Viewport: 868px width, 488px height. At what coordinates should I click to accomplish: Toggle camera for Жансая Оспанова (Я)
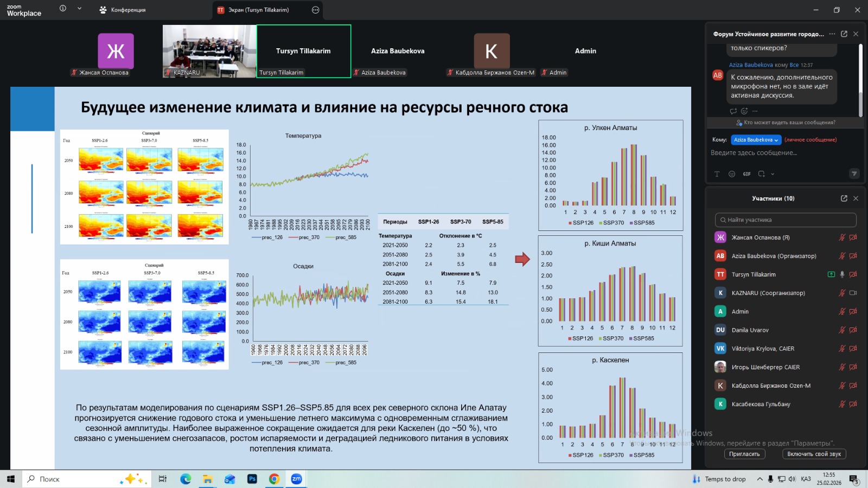click(853, 237)
